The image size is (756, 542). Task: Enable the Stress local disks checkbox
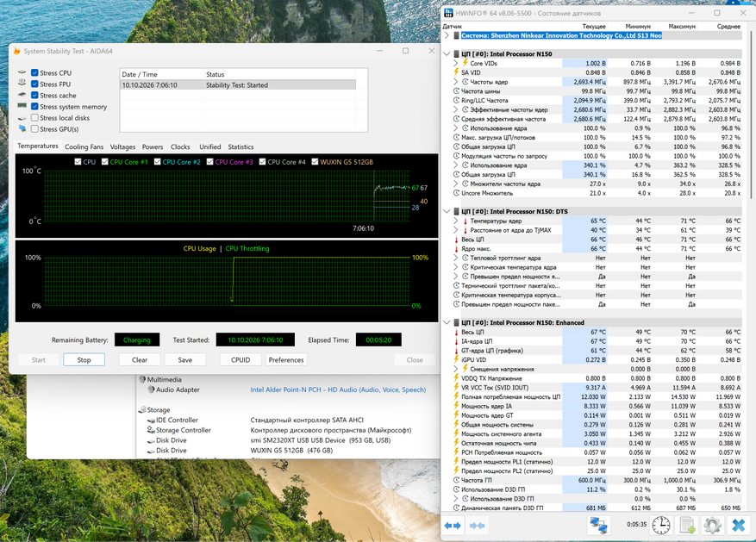[34, 117]
